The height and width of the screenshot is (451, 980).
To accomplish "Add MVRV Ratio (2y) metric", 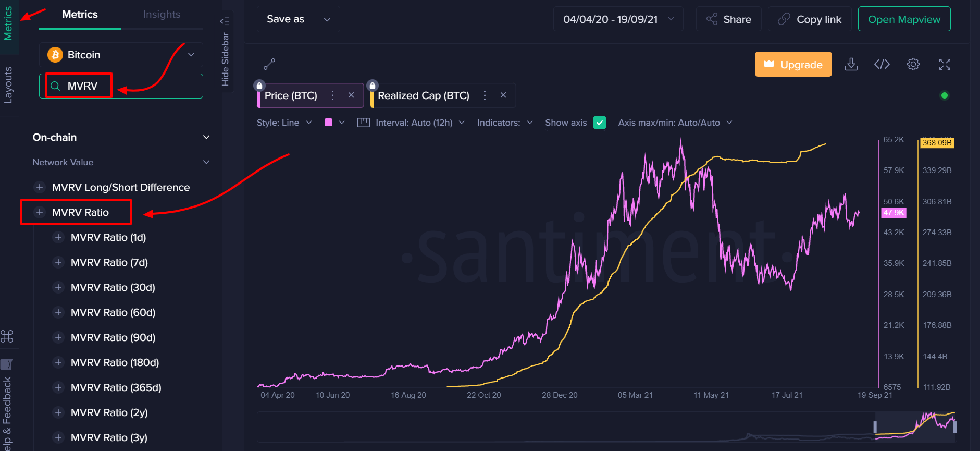I will pyautogui.click(x=58, y=412).
